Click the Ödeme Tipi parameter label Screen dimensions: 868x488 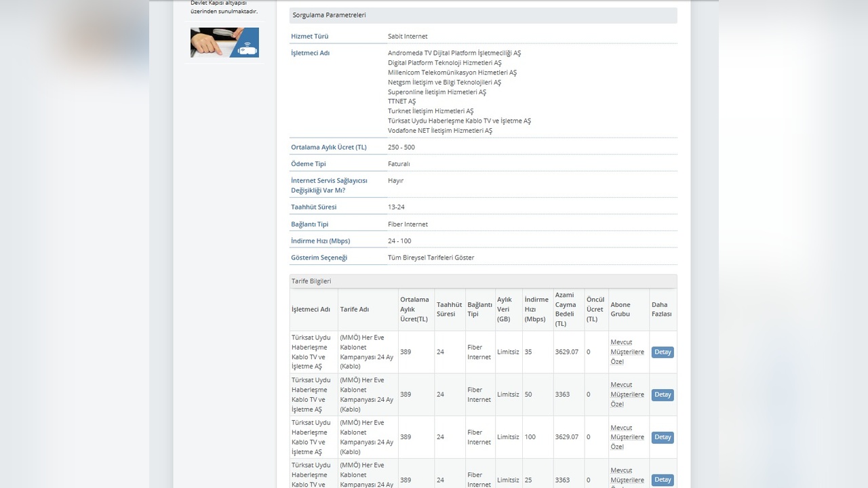[309, 164]
